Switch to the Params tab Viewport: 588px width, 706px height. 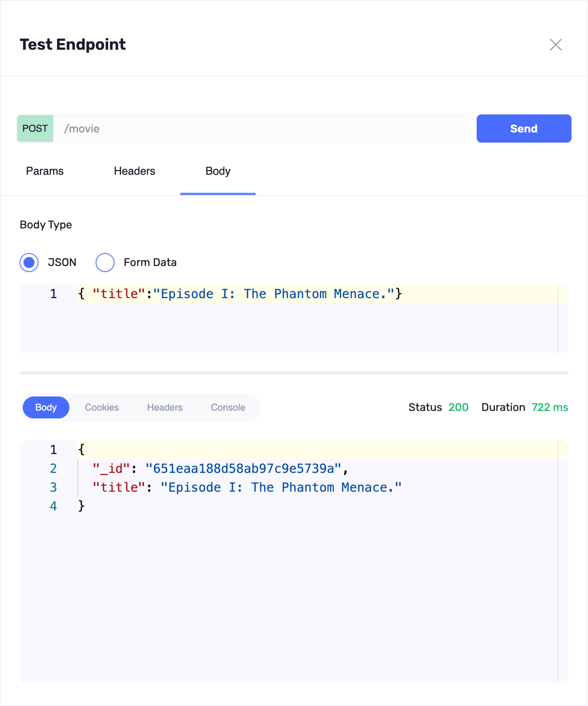[x=45, y=171]
